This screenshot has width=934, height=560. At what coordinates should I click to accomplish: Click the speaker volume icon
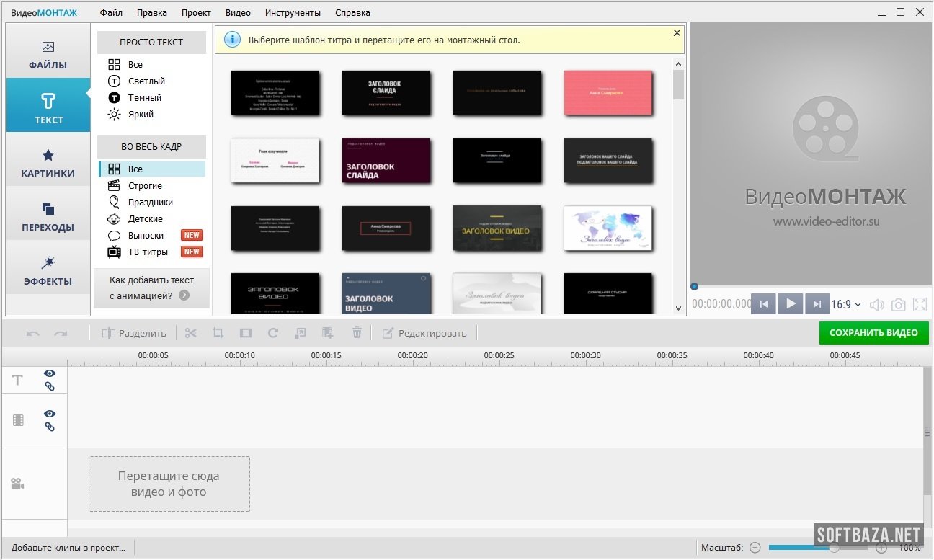click(x=876, y=305)
